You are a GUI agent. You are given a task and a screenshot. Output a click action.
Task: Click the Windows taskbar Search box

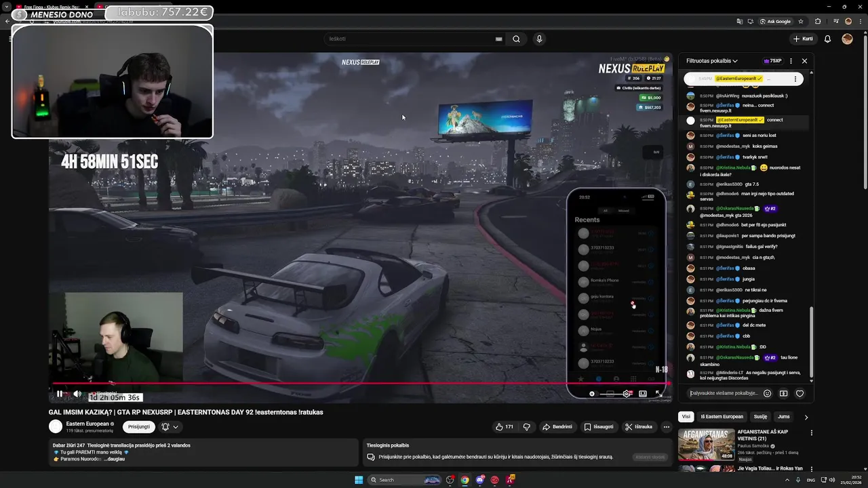point(405,480)
